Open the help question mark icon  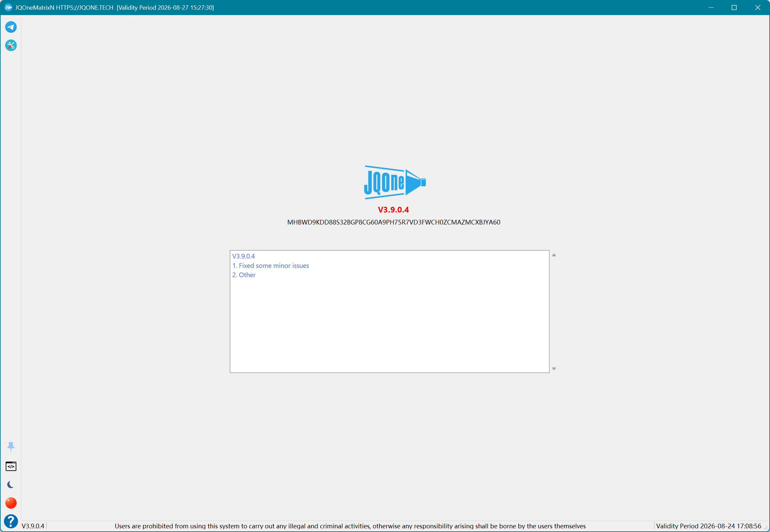(11, 521)
